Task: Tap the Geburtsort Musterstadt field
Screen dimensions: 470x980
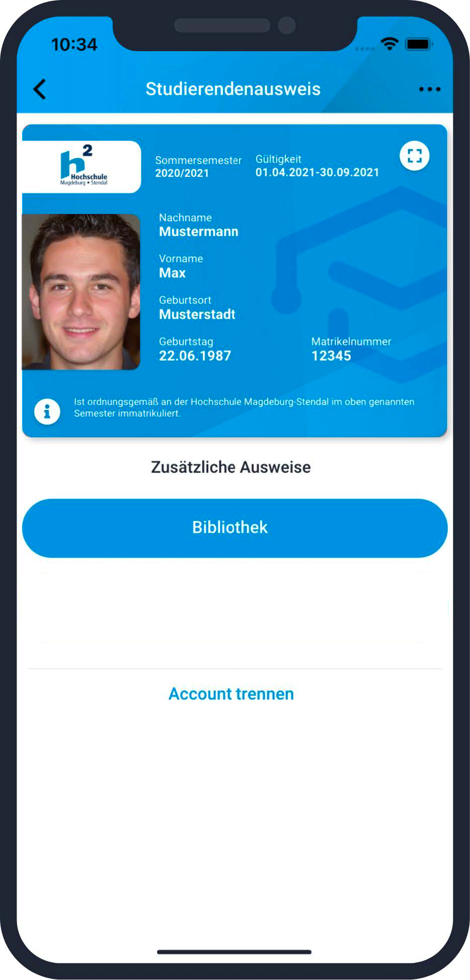Action: [x=197, y=307]
